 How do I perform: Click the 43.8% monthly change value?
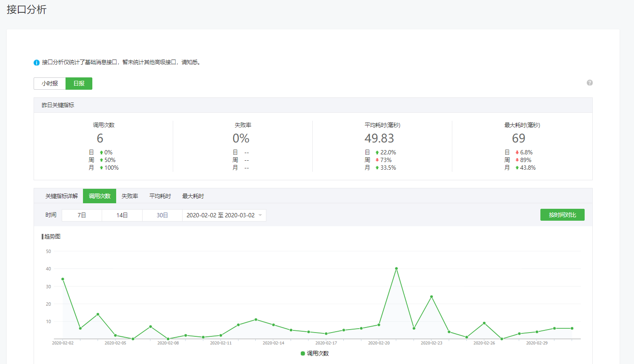click(x=528, y=168)
